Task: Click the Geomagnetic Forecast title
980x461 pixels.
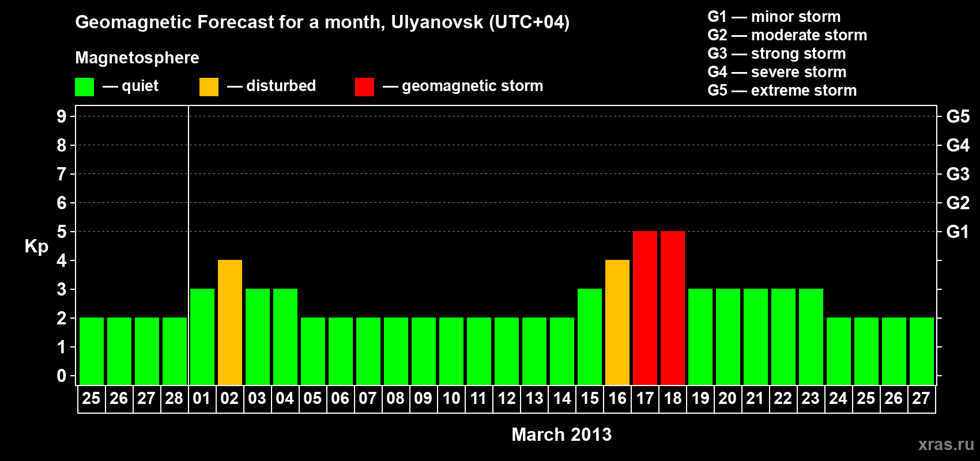Action: [322, 22]
